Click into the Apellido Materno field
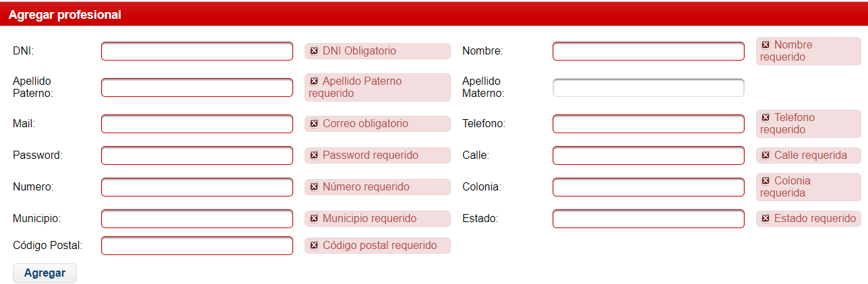 (x=648, y=87)
